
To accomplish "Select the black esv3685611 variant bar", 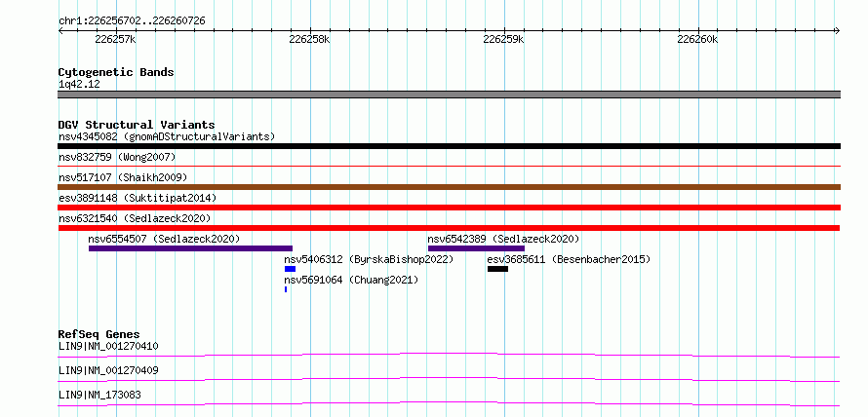I will 497,269.
